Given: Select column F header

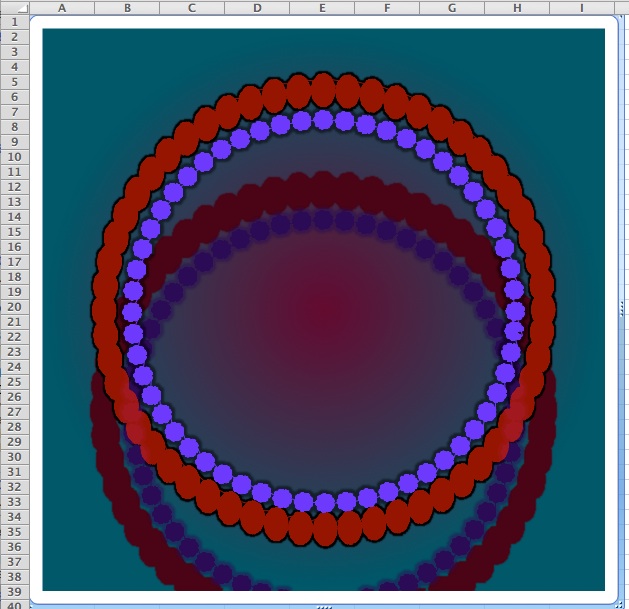Looking at the screenshot, I should coord(387,8).
